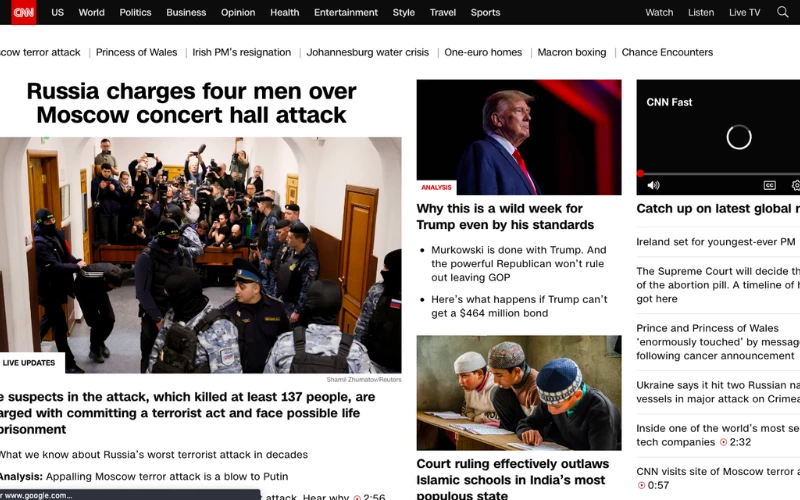Screen dimensions: 800x500
Task: Mute the CNN Fast video volume icon
Action: click(x=653, y=185)
